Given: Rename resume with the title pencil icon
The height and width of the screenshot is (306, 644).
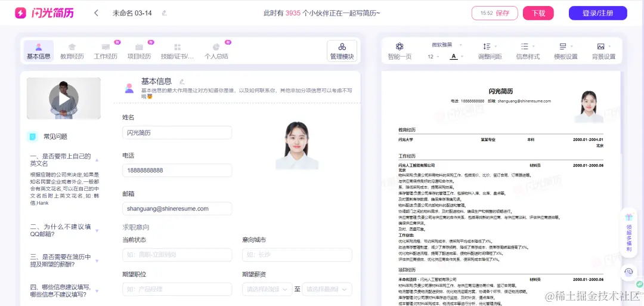Looking at the screenshot, I should pyautogui.click(x=165, y=13).
